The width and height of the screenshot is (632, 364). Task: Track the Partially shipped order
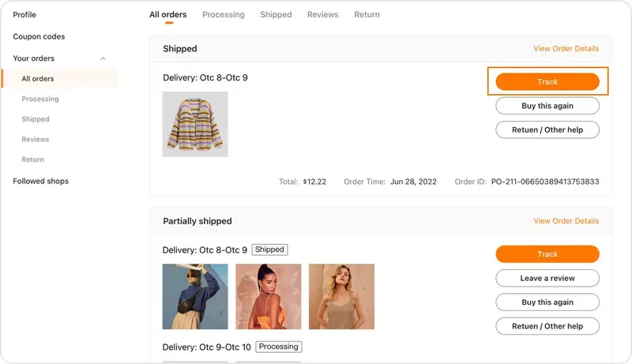pyautogui.click(x=547, y=254)
